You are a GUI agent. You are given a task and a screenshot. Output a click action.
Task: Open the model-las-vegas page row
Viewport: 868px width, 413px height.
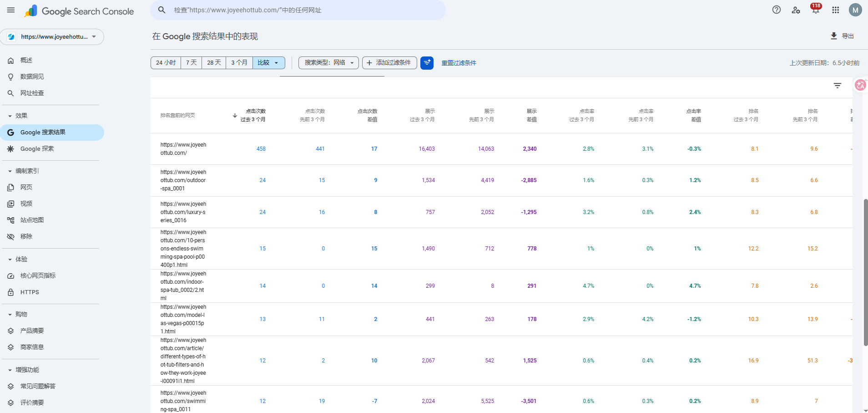point(501,319)
